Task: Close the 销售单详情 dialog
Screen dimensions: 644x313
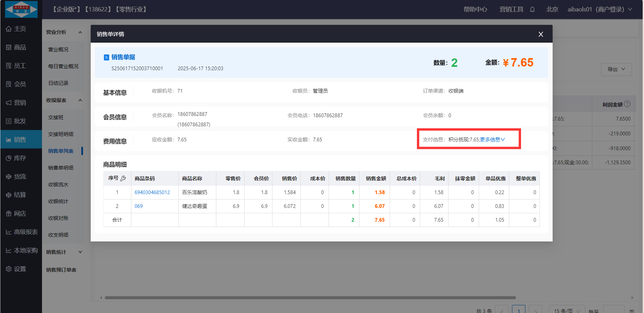Action: click(541, 34)
